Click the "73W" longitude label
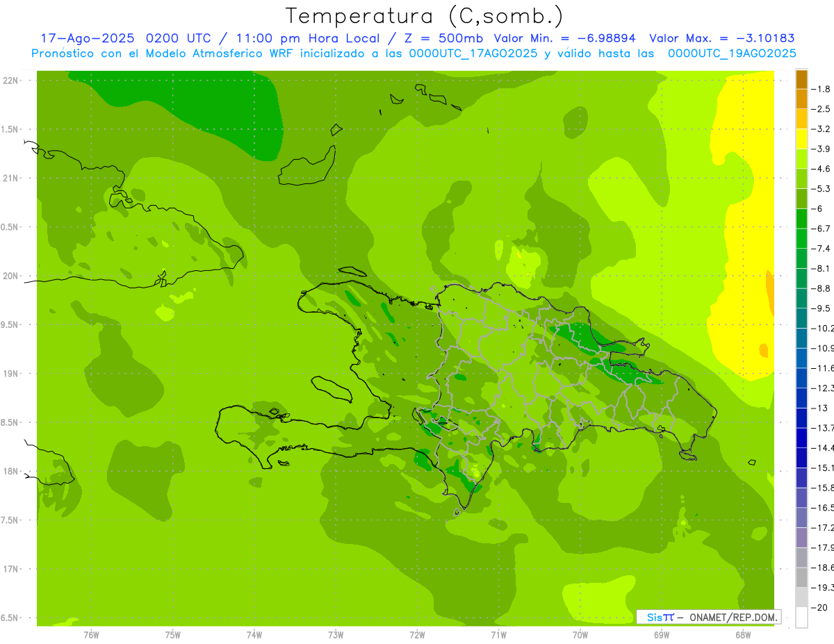The height and width of the screenshot is (644, 834). pyautogui.click(x=336, y=634)
